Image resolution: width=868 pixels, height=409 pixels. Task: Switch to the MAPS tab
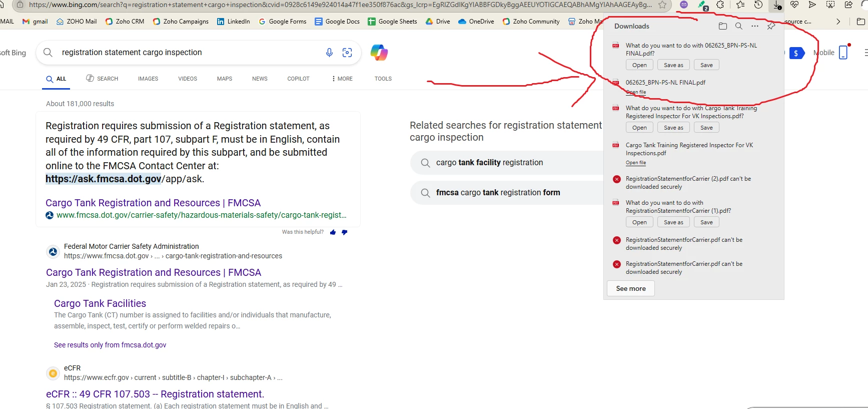[225, 79]
